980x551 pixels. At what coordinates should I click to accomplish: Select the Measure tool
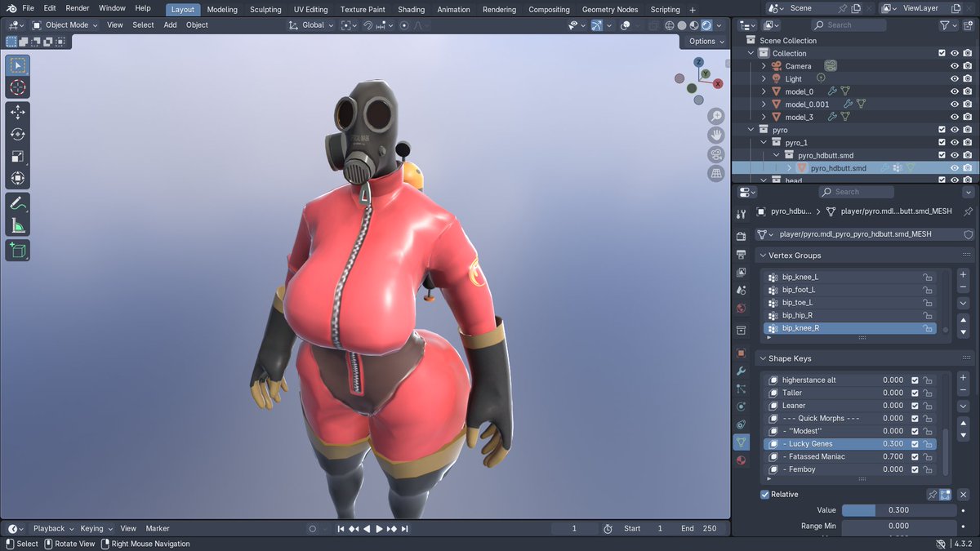[18, 226]
